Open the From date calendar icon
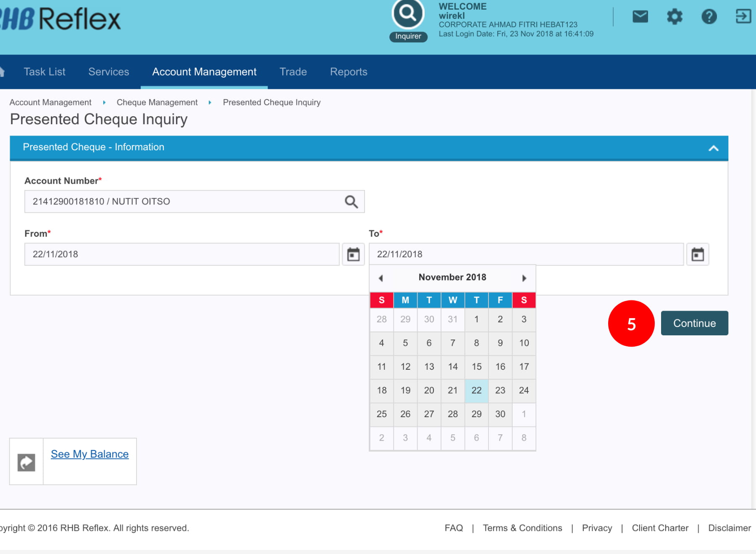Viewport: 756px width, 554px height. pos(353,254)
